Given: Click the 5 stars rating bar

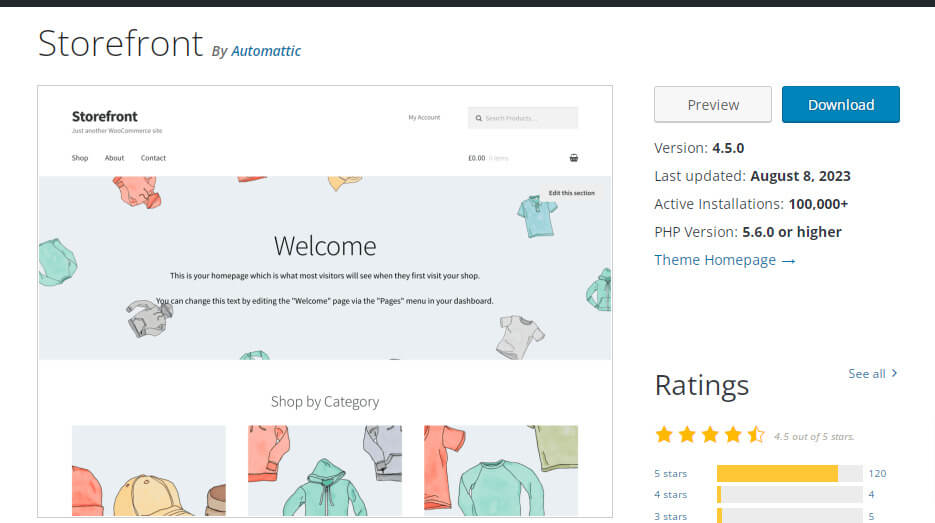Looking at the screenshot, I should (x=789, y=474).
